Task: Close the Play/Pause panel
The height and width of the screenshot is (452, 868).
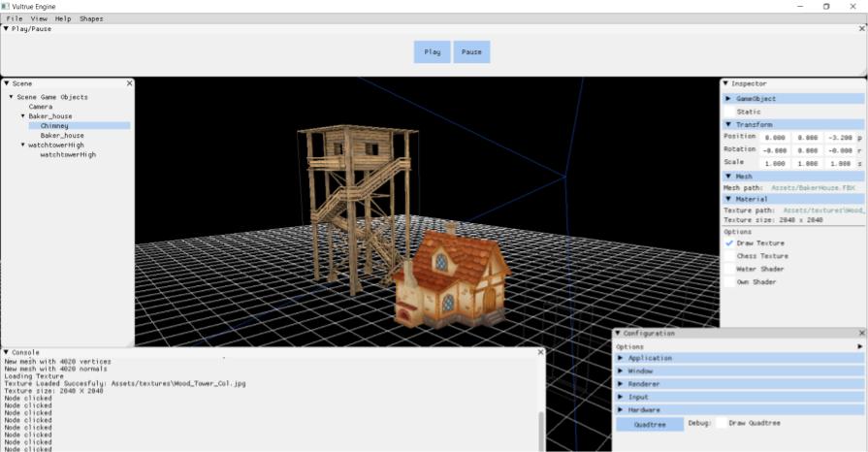Action: [x=862, y=28]
